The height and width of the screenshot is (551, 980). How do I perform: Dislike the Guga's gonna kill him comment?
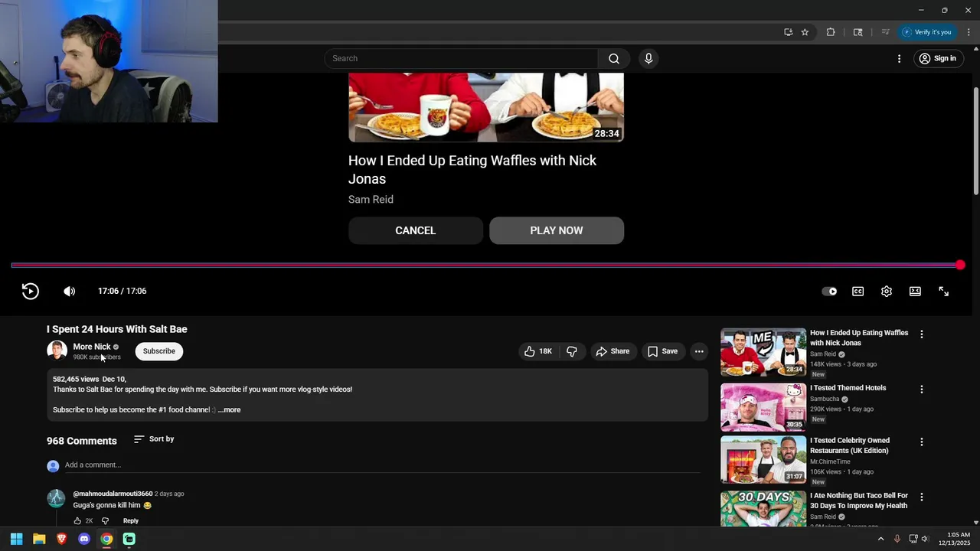(106, 520)
